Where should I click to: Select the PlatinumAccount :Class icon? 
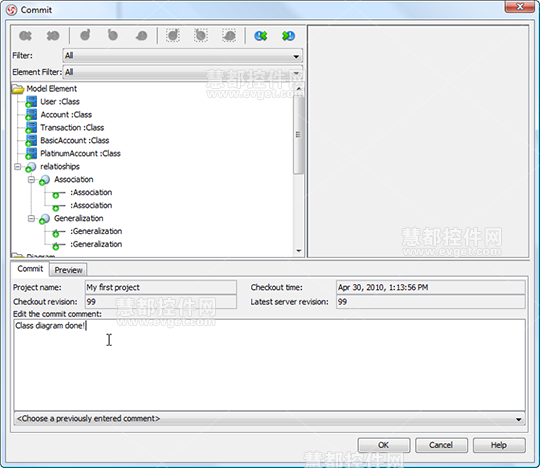click(x=31, y=154)
